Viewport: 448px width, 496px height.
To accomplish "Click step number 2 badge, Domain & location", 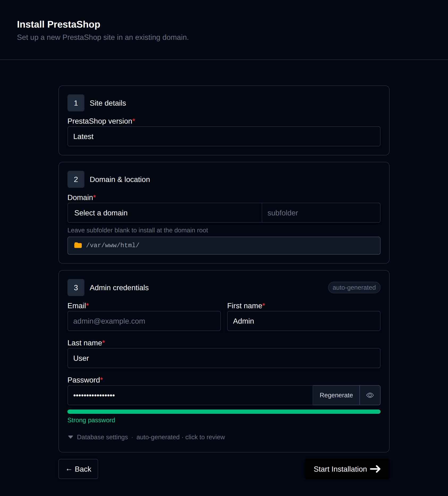I will (x=76, y=179).
